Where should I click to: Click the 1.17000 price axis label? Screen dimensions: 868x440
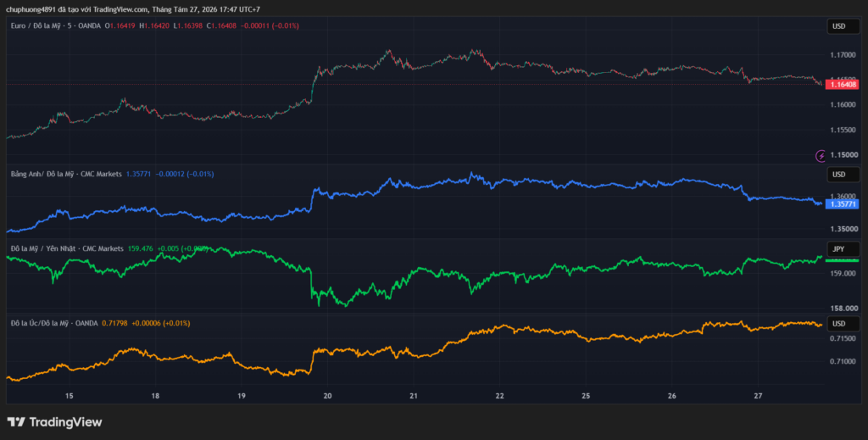coord(842,55)
